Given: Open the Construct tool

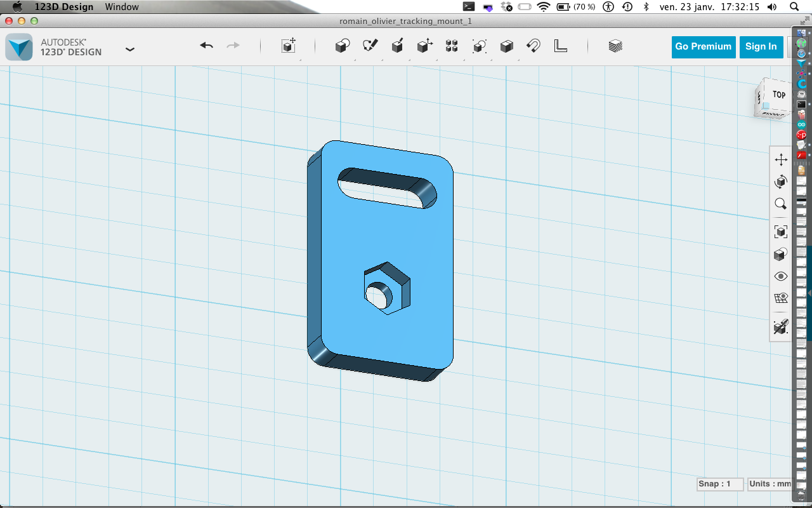Looking at the screenshot, I should point(398,46).
